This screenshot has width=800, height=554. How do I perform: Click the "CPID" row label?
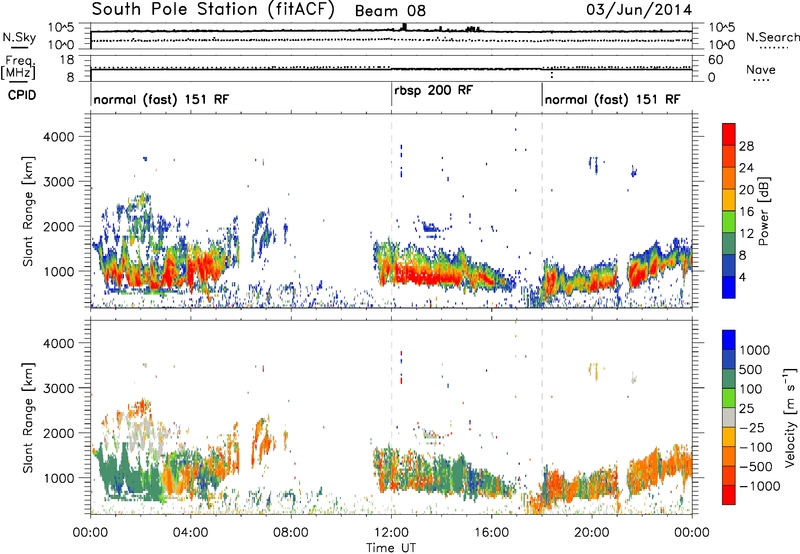tap(22, 95)
